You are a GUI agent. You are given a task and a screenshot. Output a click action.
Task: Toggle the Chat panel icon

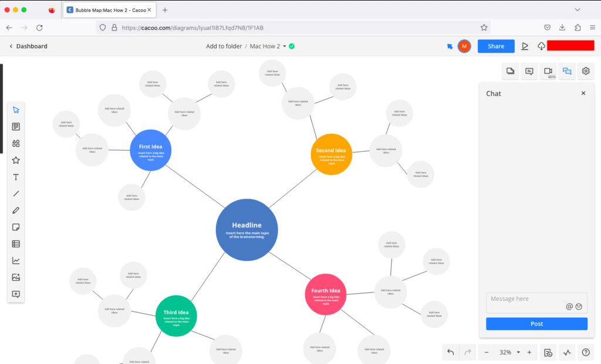567,71
